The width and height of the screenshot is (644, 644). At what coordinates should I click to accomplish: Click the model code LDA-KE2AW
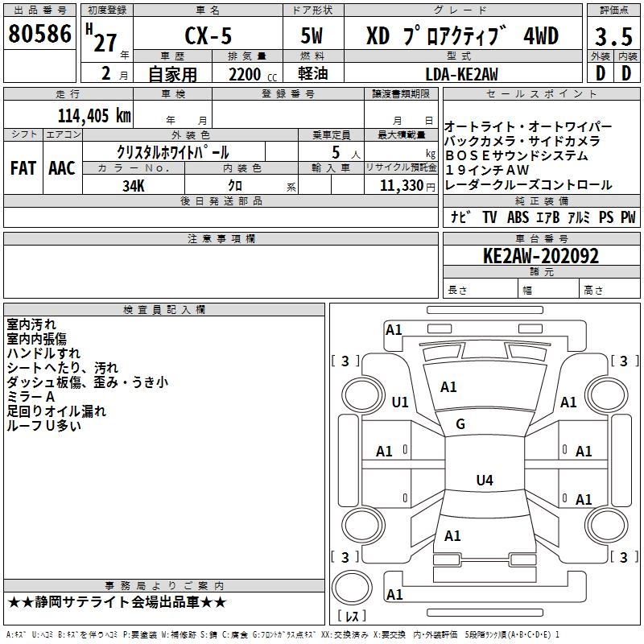(461, 74)
